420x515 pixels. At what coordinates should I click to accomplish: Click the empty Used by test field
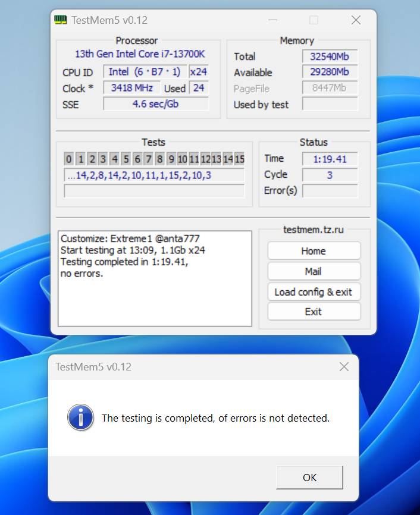(330, 104)
